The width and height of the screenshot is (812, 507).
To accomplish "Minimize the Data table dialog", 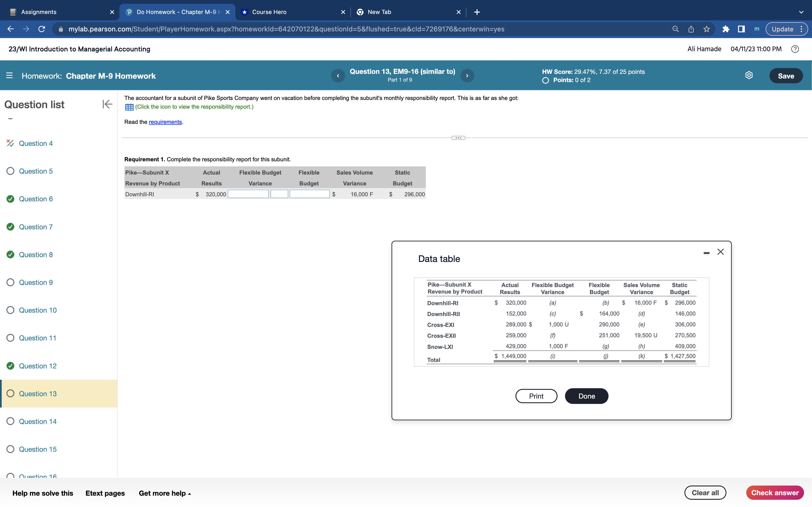I will [706, 253].
